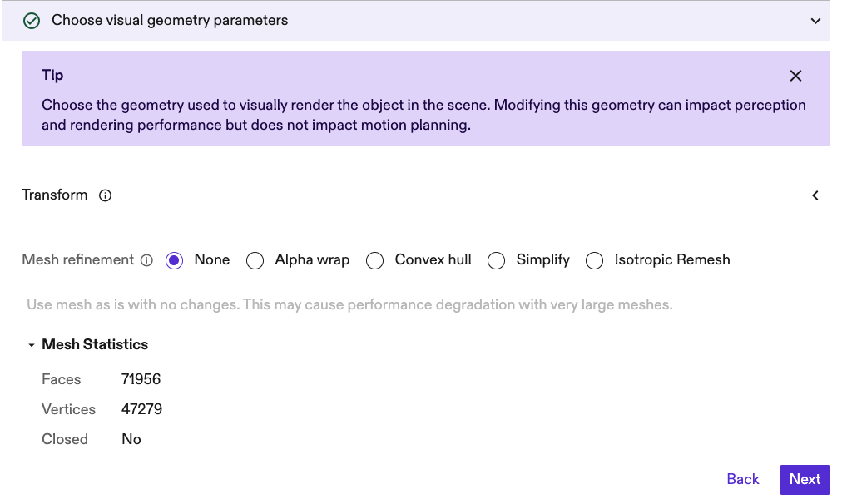Click the Closed status value No
842x504 pixels.
pyautogui.click(x=131, y=440)
